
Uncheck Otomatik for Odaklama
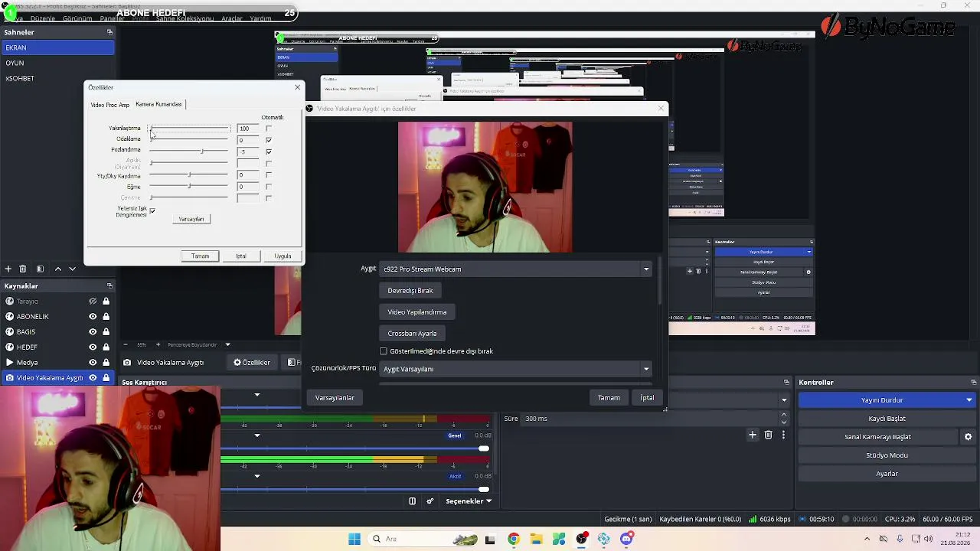coord(268,140)
